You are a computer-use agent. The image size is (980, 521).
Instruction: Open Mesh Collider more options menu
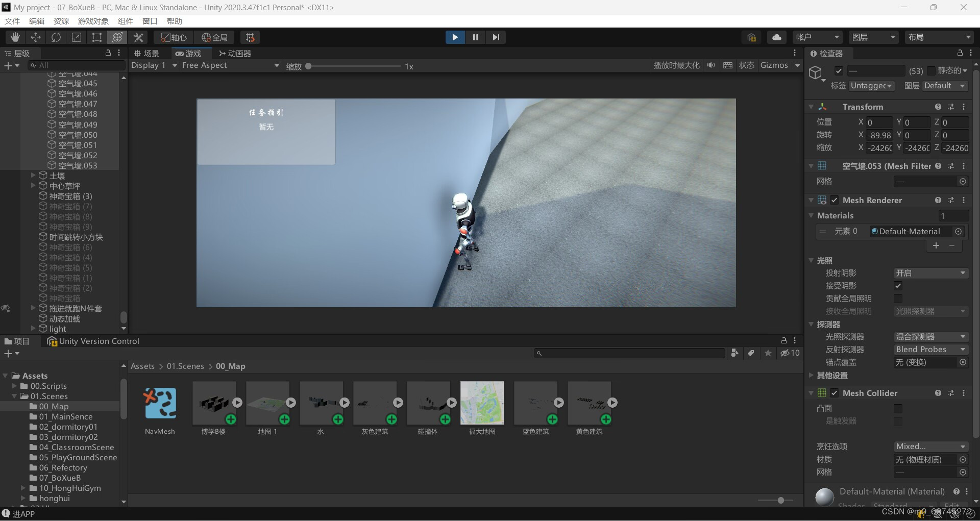964,393
